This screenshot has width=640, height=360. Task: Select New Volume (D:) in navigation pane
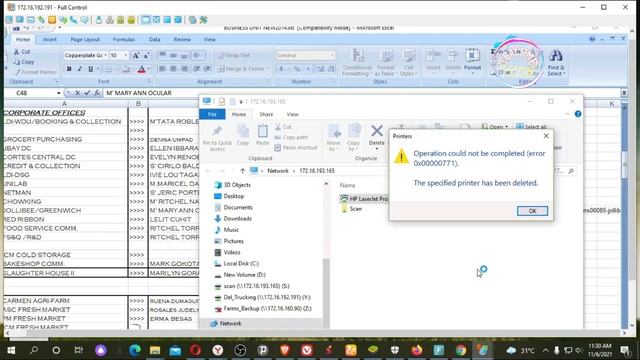pyautogui.click(x=240, y=275)
